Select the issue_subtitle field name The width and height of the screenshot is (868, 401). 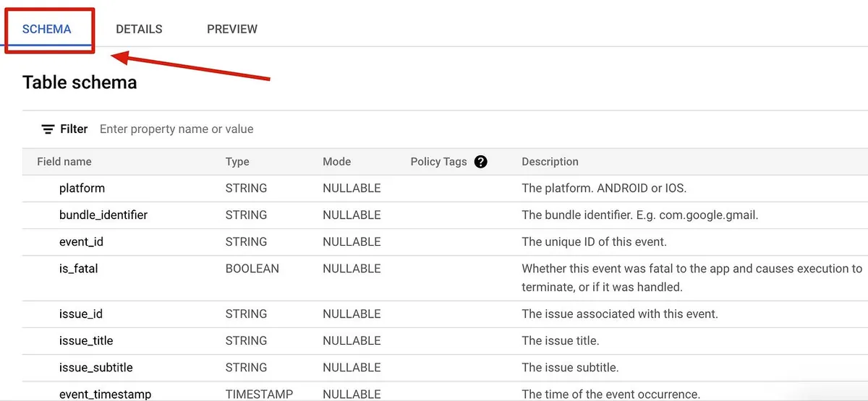coord(95,368)
